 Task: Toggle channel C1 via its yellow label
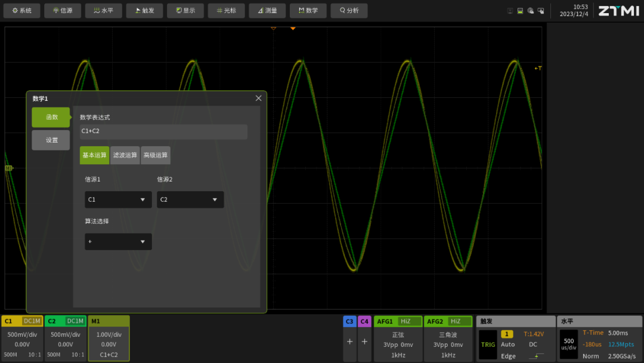click(9, 321)
